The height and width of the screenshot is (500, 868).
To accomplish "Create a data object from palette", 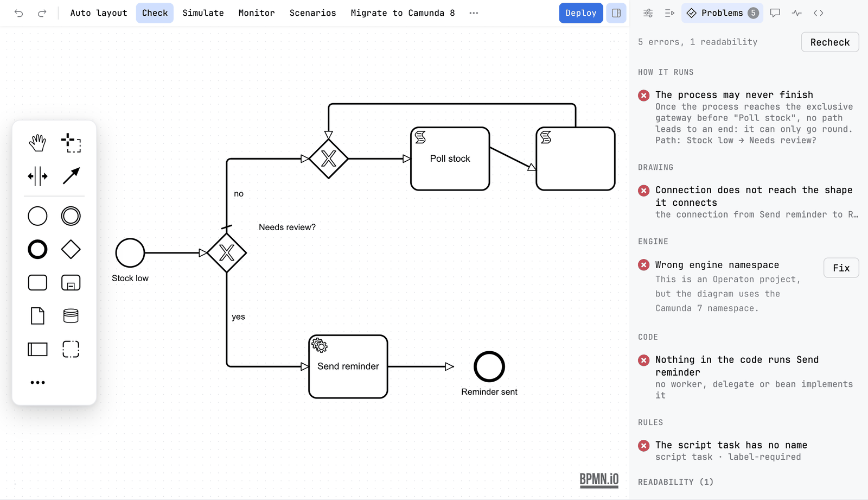I will [37, 316].
